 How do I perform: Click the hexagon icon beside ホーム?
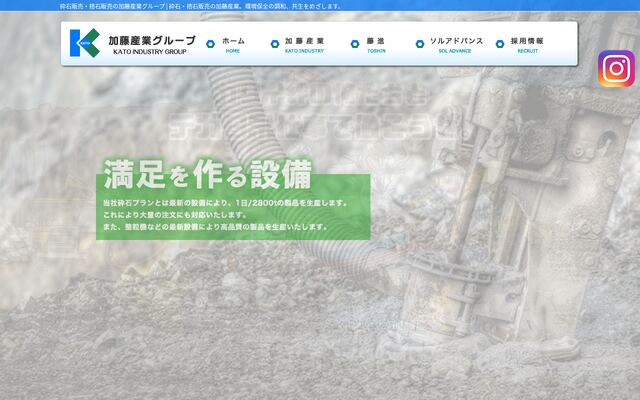(210, 44)
